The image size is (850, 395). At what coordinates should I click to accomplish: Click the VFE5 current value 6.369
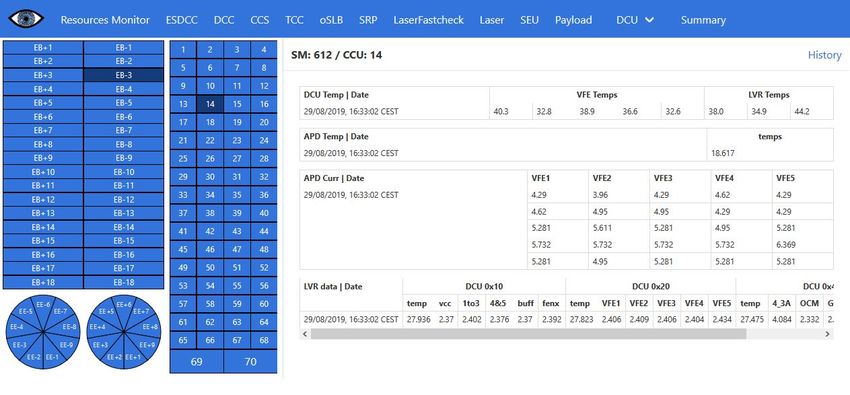tap(786, 245)
